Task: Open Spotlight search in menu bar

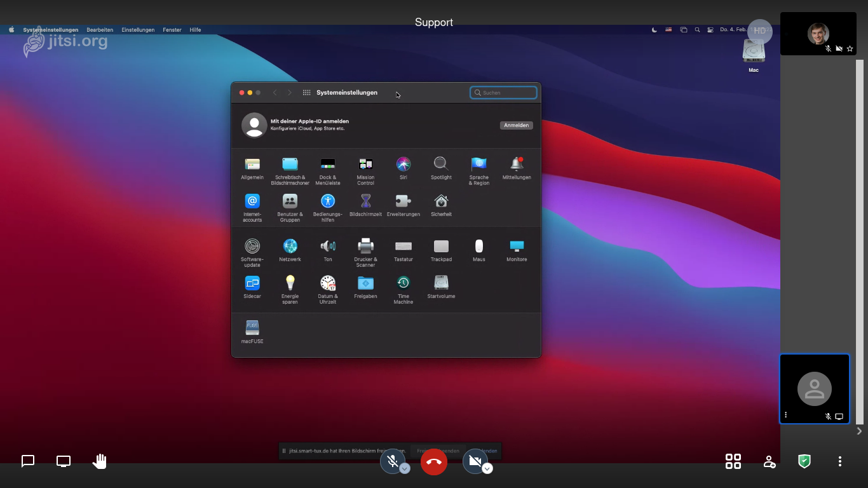Action: [697, 30]
